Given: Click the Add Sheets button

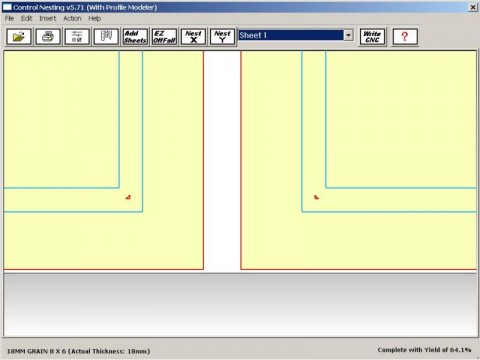Looking at the screenshot, I should coord(135,36).
